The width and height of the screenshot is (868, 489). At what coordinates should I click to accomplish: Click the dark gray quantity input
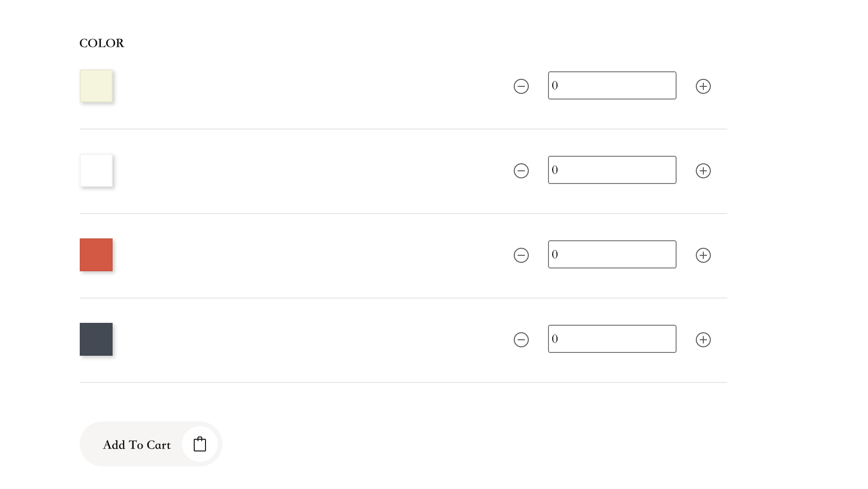click(612, 339)
